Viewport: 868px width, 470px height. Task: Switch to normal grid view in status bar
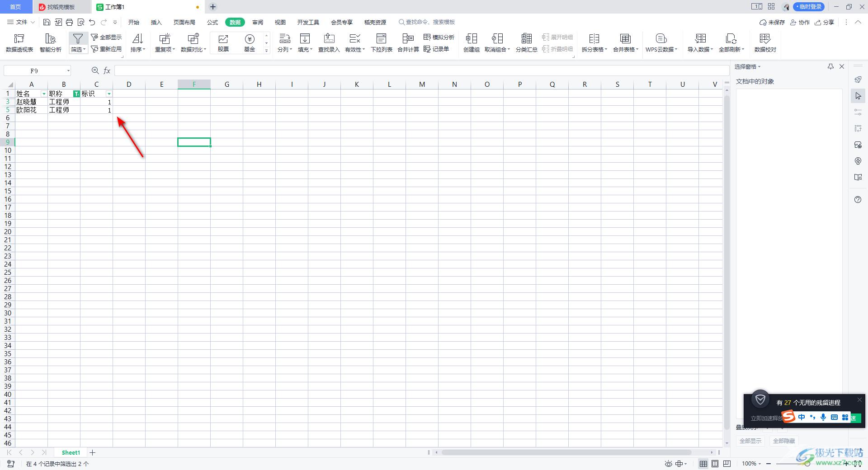pos(703,464)
